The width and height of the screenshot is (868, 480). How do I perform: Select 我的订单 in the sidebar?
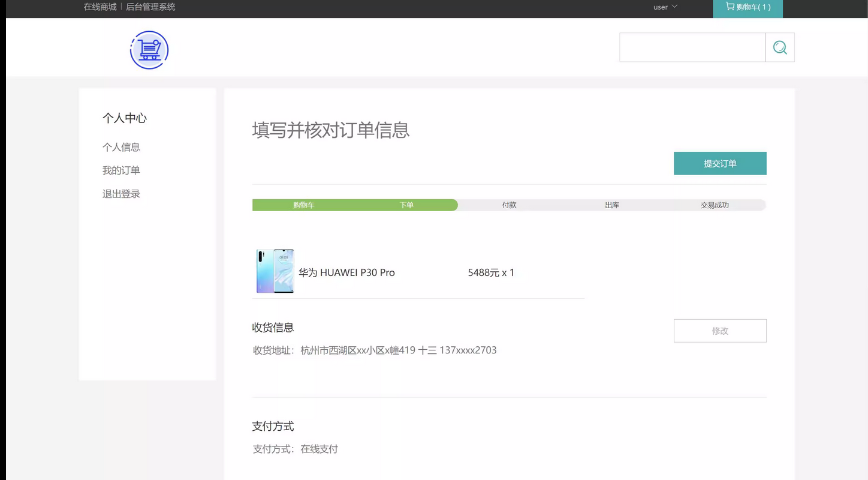click(x=121, y=170)
